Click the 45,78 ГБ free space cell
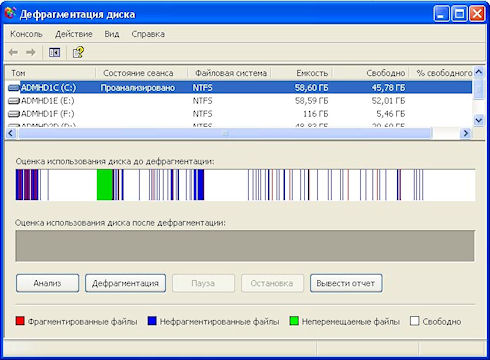490x360 pixels. click(x=388, y=88)
